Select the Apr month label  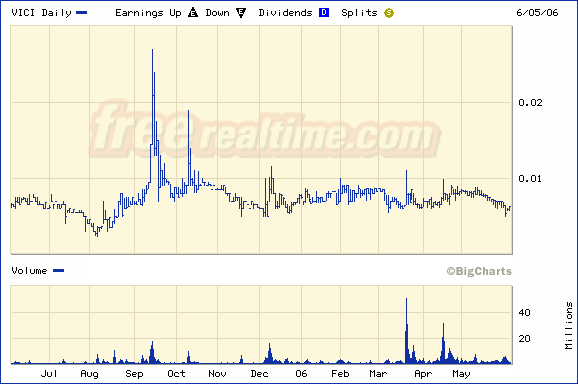point(423,374)
